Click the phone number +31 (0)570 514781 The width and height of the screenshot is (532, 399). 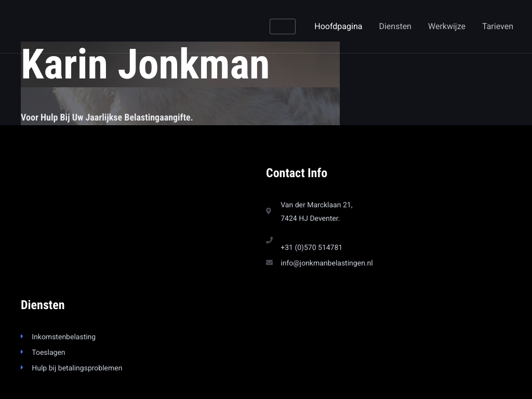pos(311,247)
